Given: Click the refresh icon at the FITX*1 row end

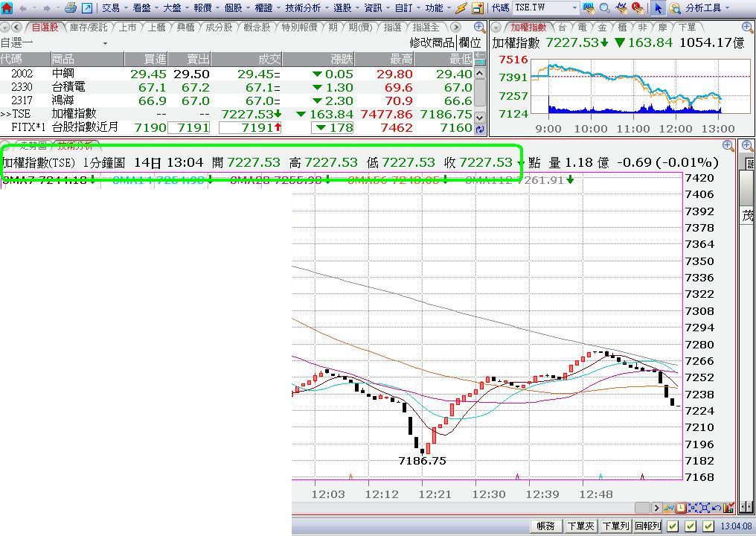Looking at the screenshot, I should [x=480, y=129].
